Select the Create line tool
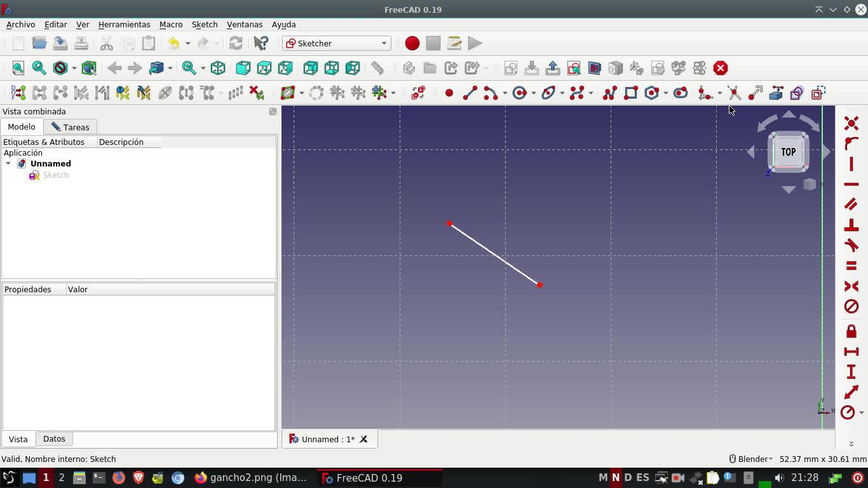868x488 pixels. point(470,93)
